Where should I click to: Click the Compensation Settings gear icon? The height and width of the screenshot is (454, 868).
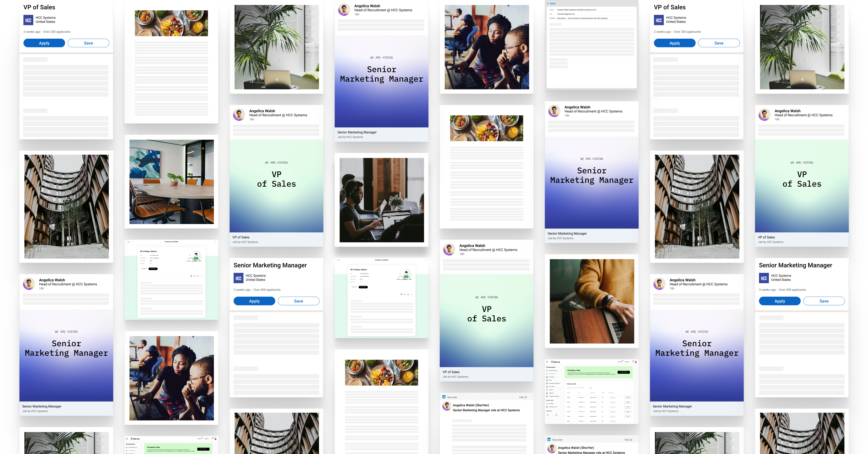pos(547,396)
